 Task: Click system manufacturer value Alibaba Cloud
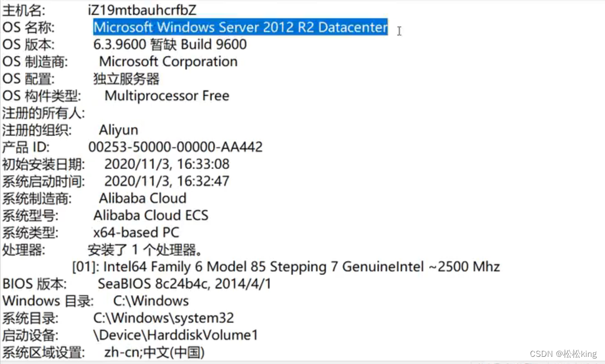143,198
